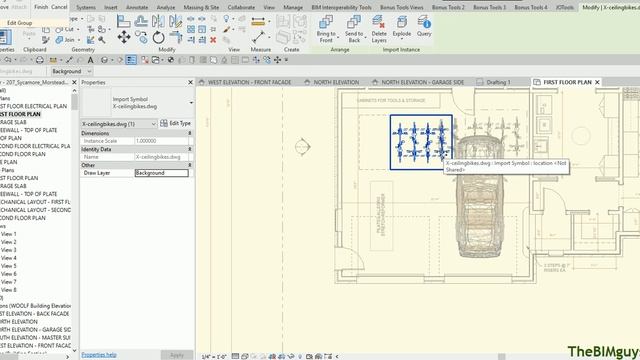Select SOUTH ELEVATION - MASTER SUITE in browser
Screen dimensions: 640x360
pyautogui.click(x=35, y=338)
